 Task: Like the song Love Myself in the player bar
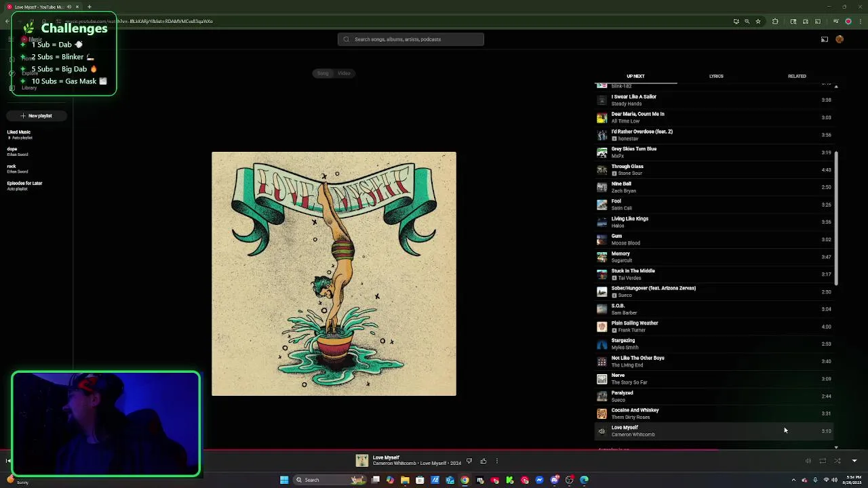[483, 462]
